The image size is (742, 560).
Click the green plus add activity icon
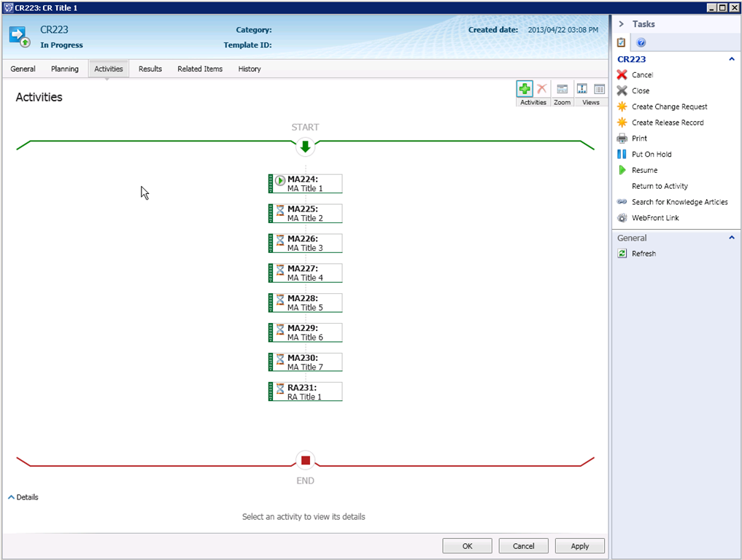coord(524,89)
